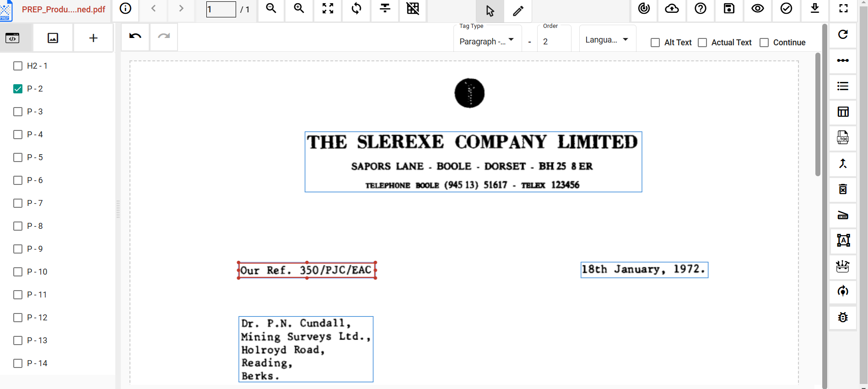The image size is (868, 389).
Task: Click the delete trash icon in sidebar
Action: [x=843, y=189]
